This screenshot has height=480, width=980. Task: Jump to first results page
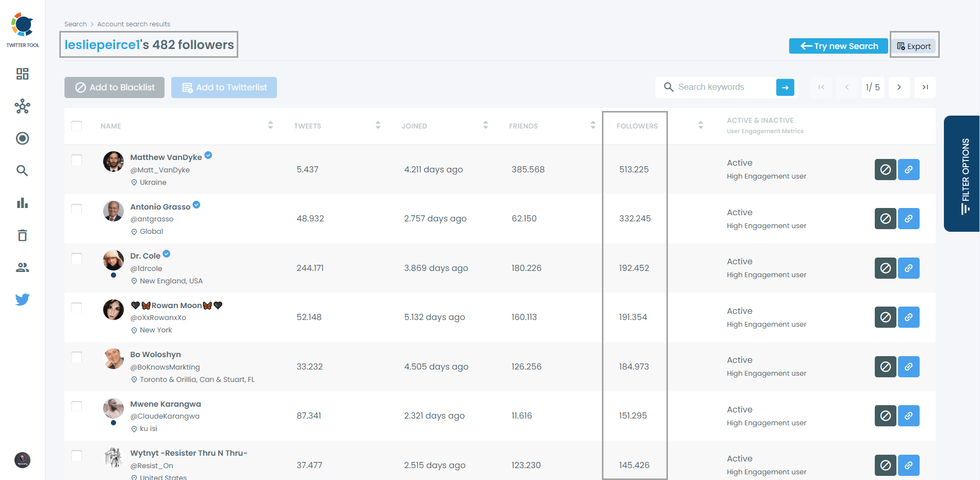[821, 87]
